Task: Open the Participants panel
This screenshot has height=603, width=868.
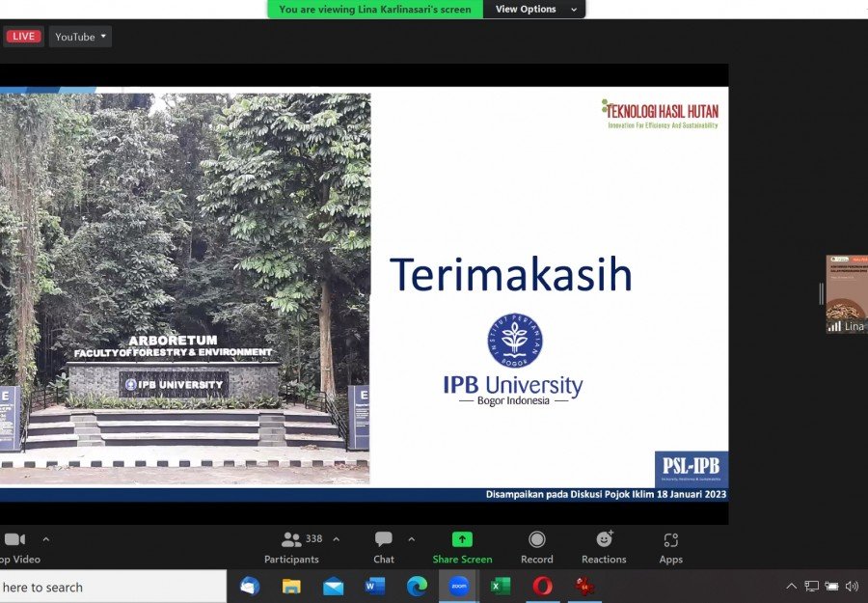Action: 291,548
